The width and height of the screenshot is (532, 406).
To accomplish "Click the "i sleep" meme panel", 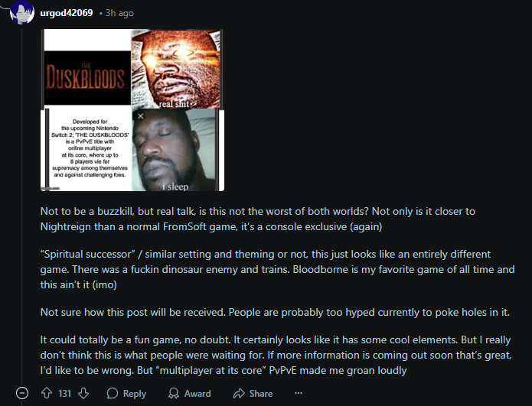I will [x=176, y=150].
